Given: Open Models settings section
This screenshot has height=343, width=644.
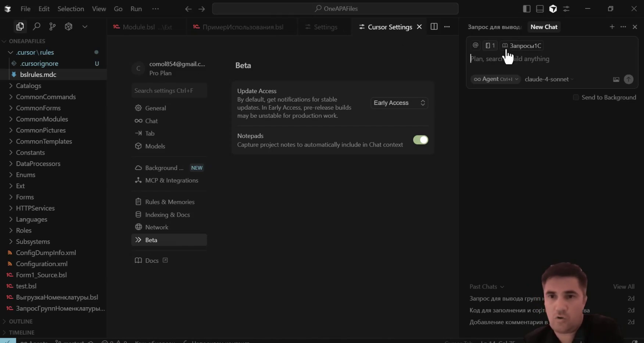Looking at the screenshot, I should pyautogui.click(x=169, y=146).
